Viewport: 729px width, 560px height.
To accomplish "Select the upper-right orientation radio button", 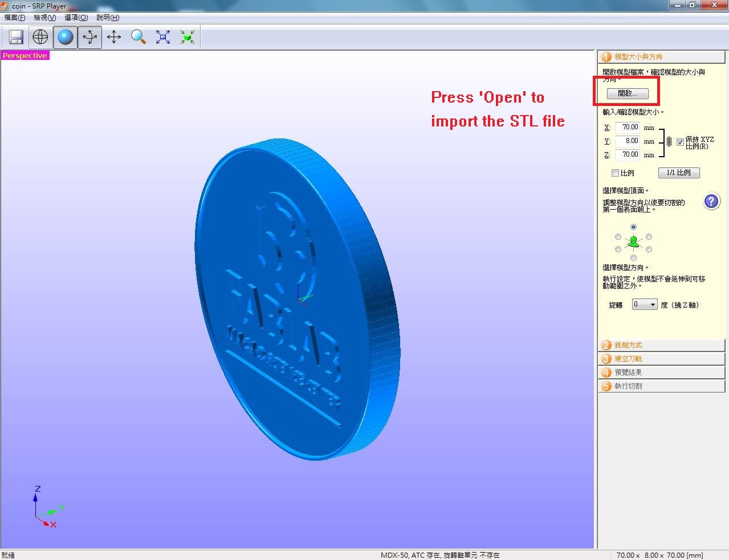I will point(649,236).
